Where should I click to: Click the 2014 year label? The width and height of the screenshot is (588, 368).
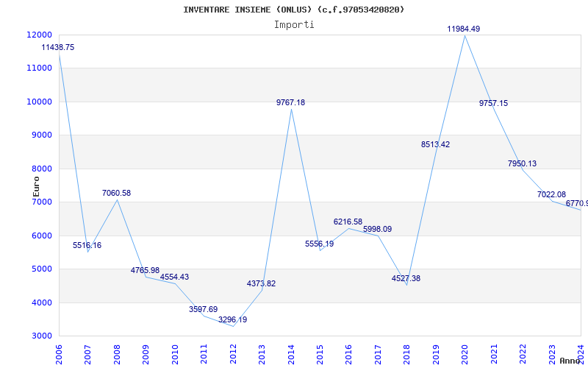coord(291,354)
